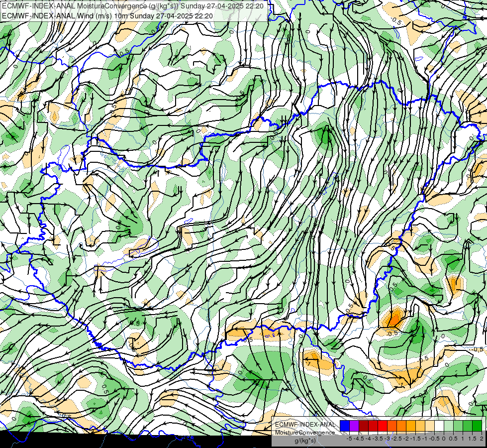Click the -2.5 tick label in legend
Screen dimensions: 487x448
396,439
